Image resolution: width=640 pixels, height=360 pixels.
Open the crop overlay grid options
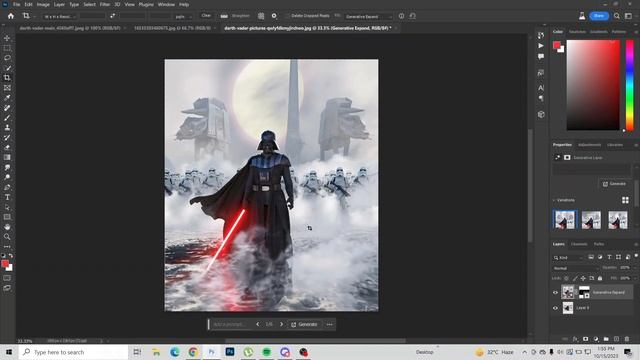261,16
